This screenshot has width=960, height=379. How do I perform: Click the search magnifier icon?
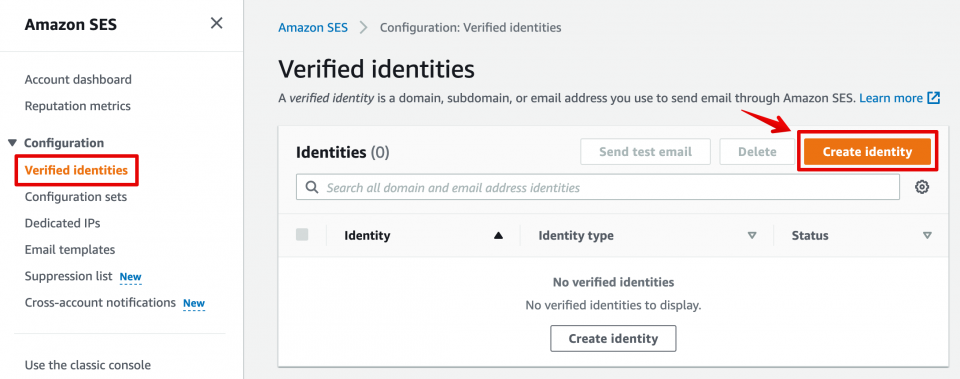click(312, 187)
